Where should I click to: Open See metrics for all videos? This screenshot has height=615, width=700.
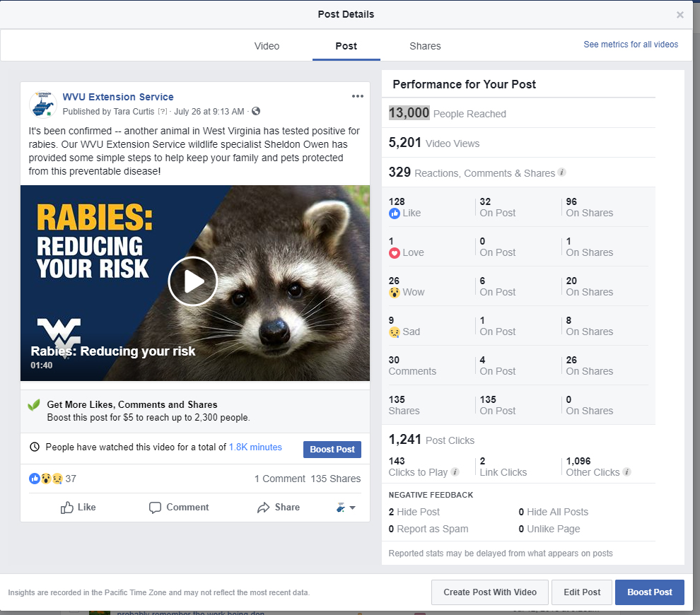tap(630, 44)
